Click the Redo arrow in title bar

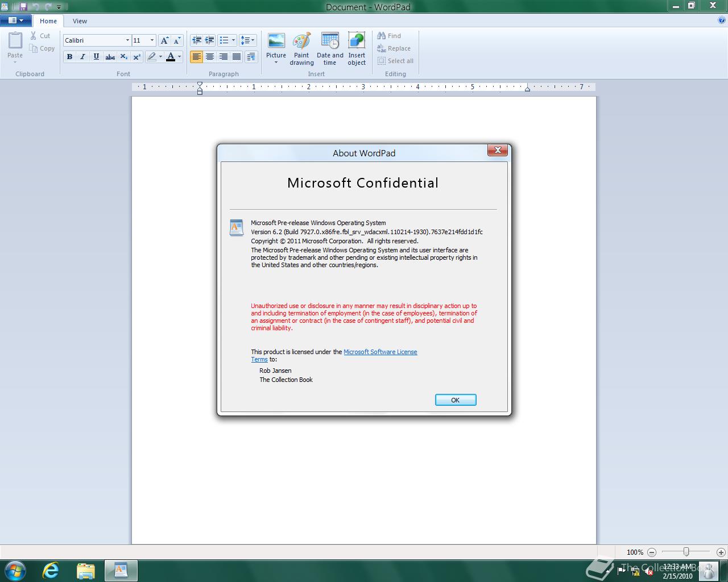[48, 7]
